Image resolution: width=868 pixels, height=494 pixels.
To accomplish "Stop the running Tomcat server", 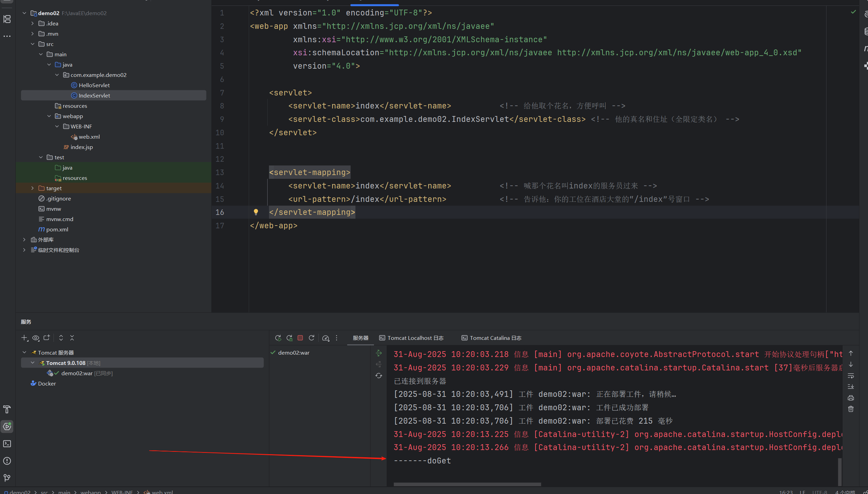I will click(300, 338).
